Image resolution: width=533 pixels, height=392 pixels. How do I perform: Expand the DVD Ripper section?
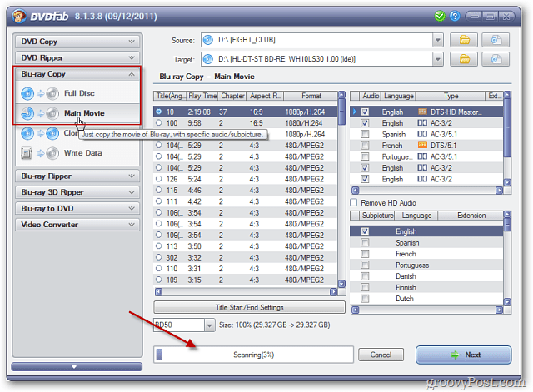click(77, 57)
